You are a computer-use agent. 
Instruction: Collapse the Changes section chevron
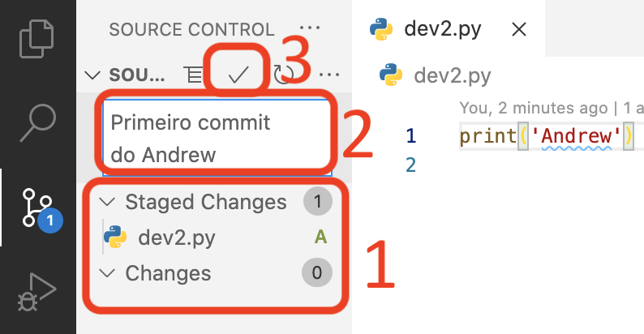coord(107,273)
